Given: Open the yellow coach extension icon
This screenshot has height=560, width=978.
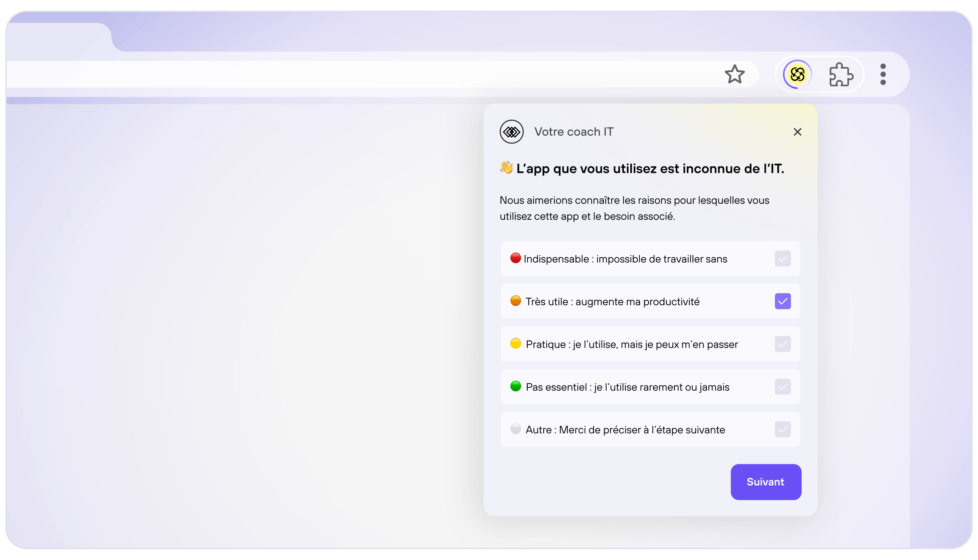Looking at the screenshot, I should pos(797,74).
